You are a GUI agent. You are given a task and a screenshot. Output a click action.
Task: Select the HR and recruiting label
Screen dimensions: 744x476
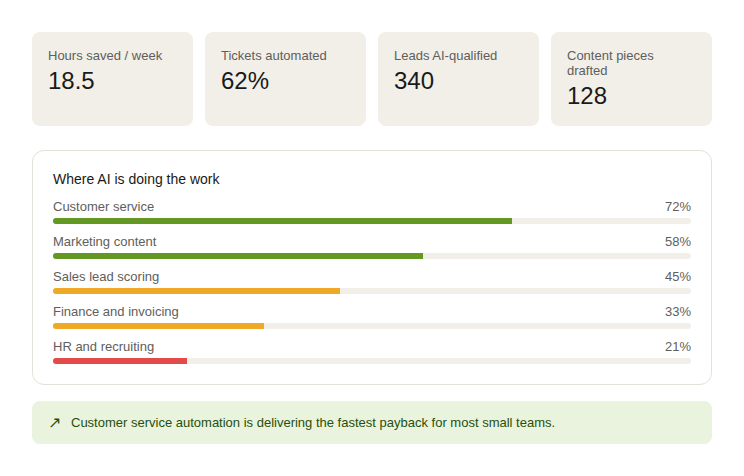[x=103, y=347]
